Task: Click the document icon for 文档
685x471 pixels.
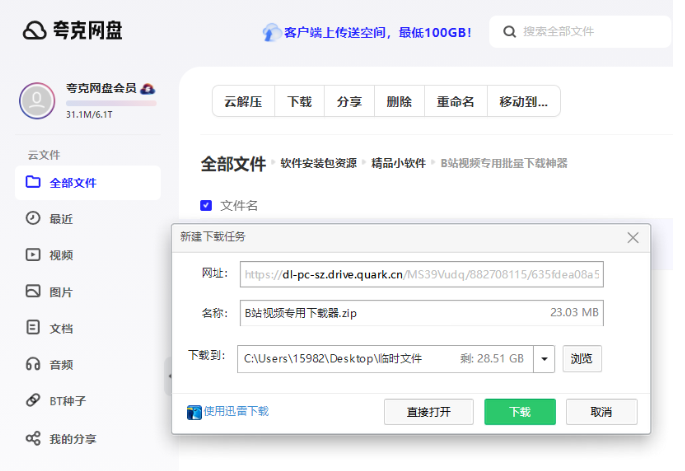Action: (33, 327)
